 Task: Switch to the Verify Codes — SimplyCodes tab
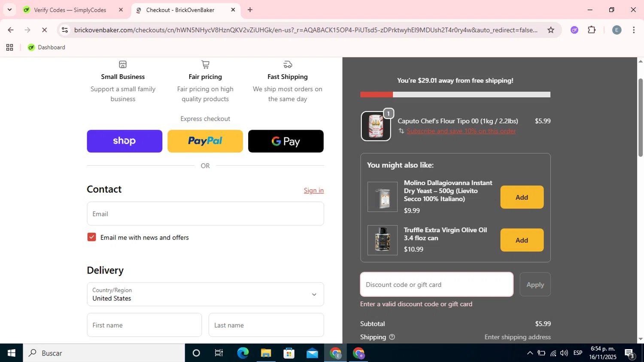click(x=70, y=10)
